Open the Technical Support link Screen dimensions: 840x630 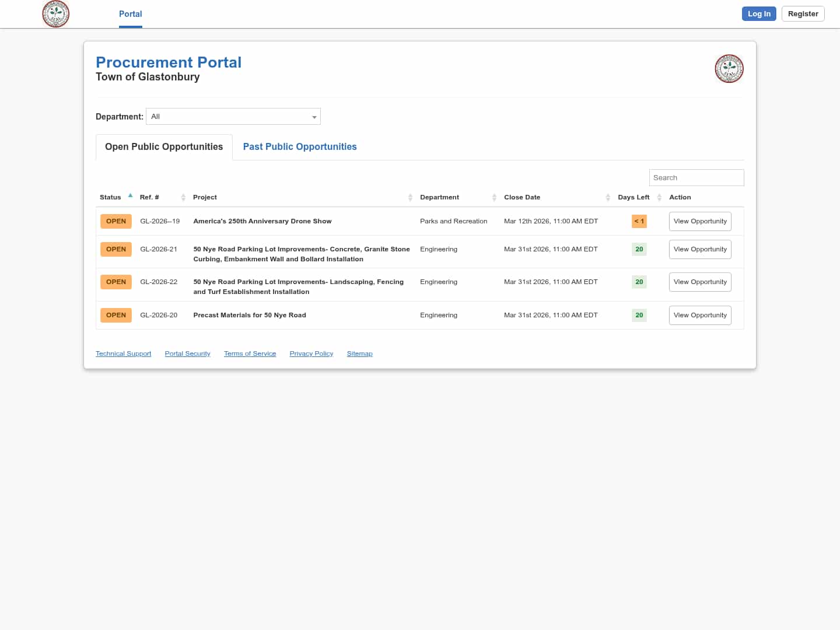click(x=124, y=354)
